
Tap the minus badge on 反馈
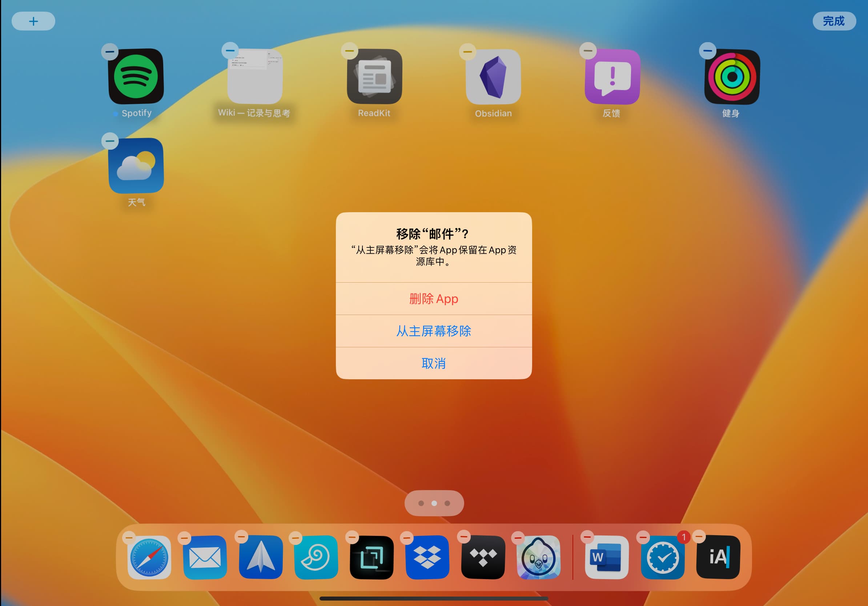click(588, 50)
